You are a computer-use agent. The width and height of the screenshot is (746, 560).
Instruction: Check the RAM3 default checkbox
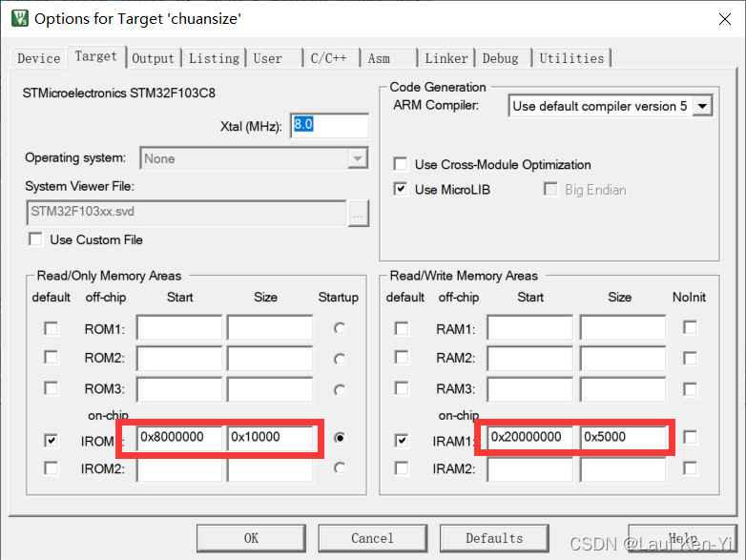click(402, 388)
